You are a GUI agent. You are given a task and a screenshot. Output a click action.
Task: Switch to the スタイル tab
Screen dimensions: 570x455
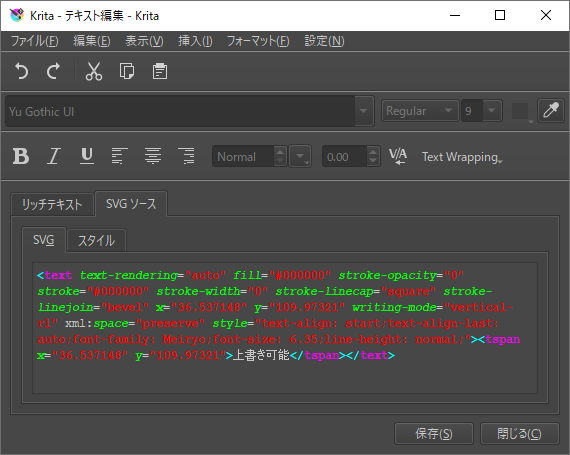96,241
